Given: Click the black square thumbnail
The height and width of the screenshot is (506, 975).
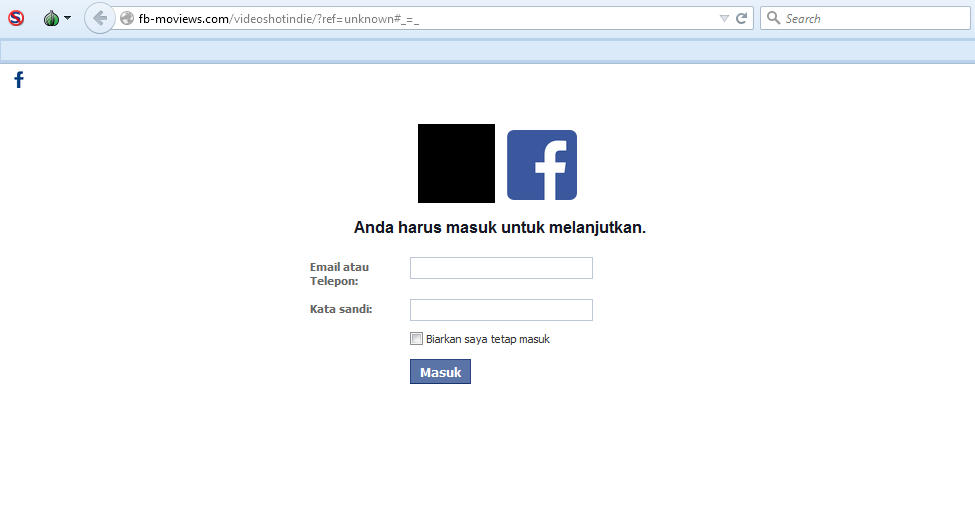Looking at the screenshot, I should 456,163.
